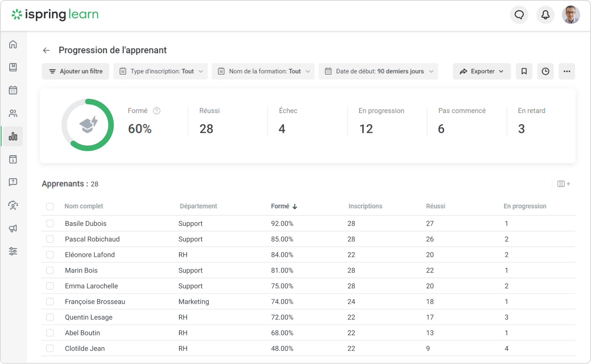The height and width of the screenshot is (364, 591).
Task: Open learner Basile Dubois
Action: click(x=86, y=224)
